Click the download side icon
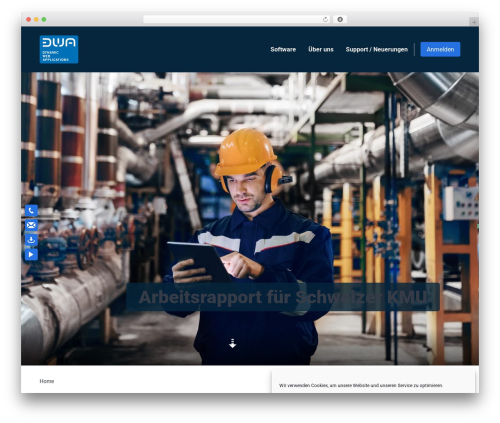This screenshot has width=500, height=423. click(x=31, y=240)
